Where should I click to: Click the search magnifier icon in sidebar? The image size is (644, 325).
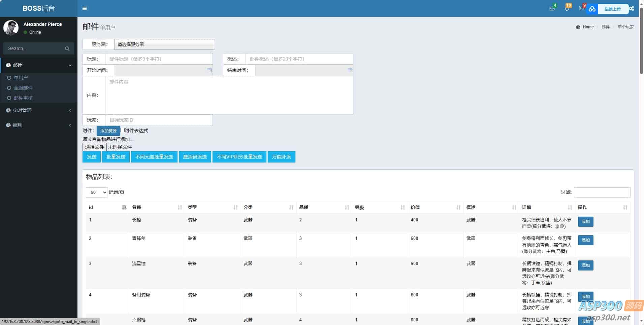tap(67, 49)
